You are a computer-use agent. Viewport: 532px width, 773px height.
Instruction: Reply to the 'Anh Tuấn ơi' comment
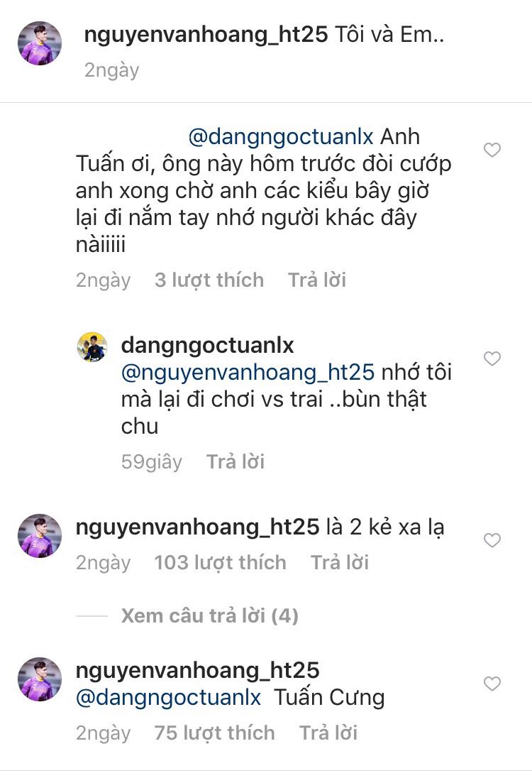click(x=316, y=280)
